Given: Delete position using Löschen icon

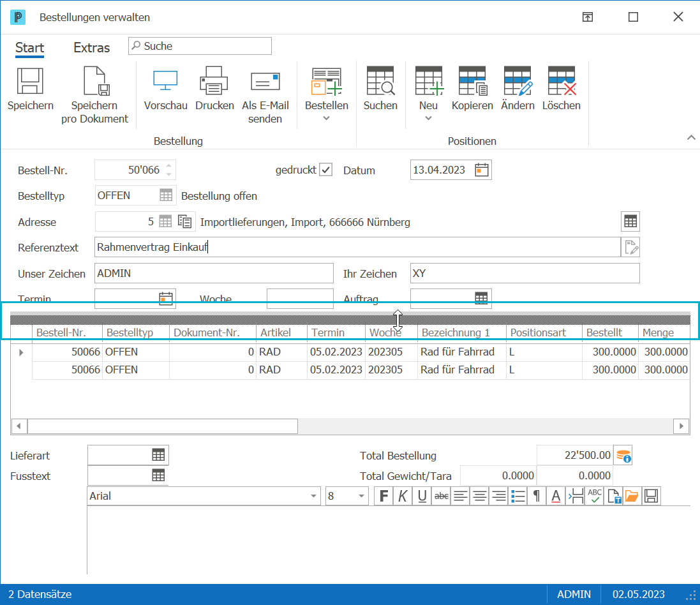Looking at the screenshot, I should point(562,81).
